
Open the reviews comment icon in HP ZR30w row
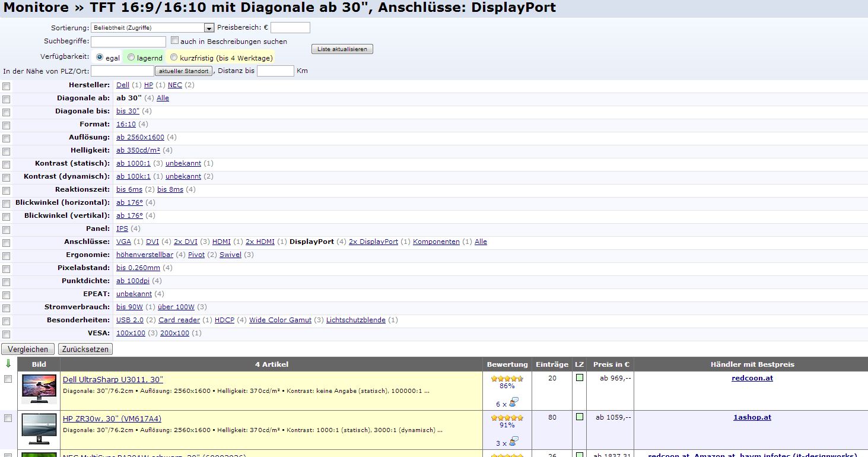click(x=514, y=442)
